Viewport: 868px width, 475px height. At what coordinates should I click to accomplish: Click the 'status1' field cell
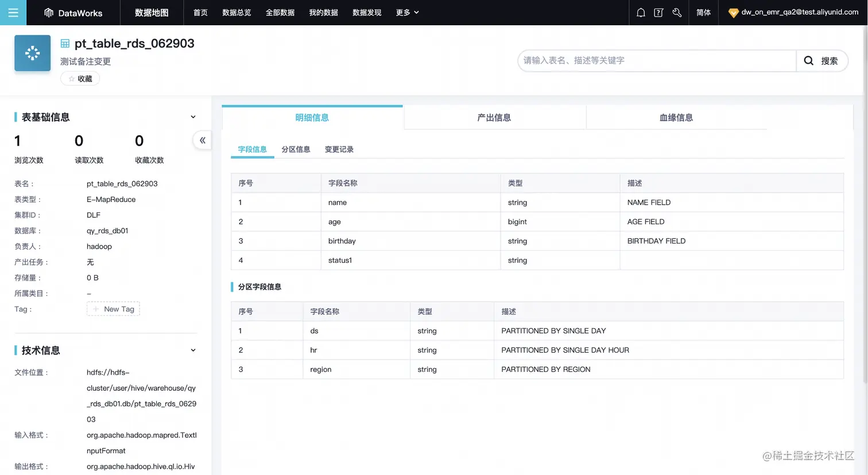pyautogui.click(x=410, y=260)
